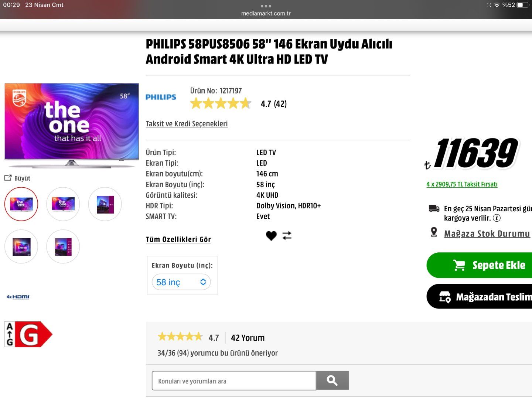Click the 4x HDMI feature icon
Viewport: 532px width, 399px height.
[x=18, y=297]
